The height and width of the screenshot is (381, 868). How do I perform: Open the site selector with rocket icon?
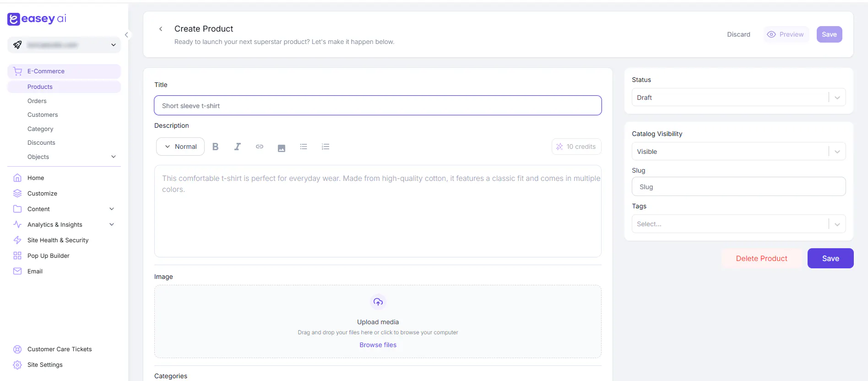(64, 45)
